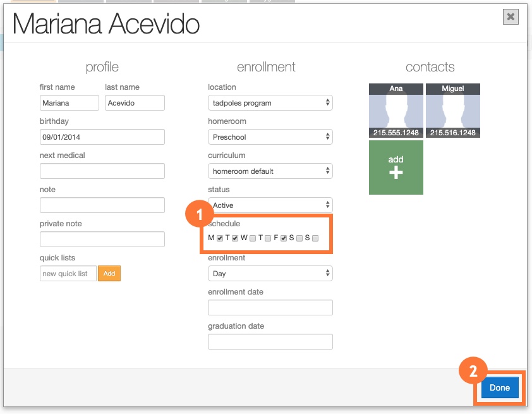
Task: Toggle the Monday (M) schedule checkbox
Action: pos(220,238)
